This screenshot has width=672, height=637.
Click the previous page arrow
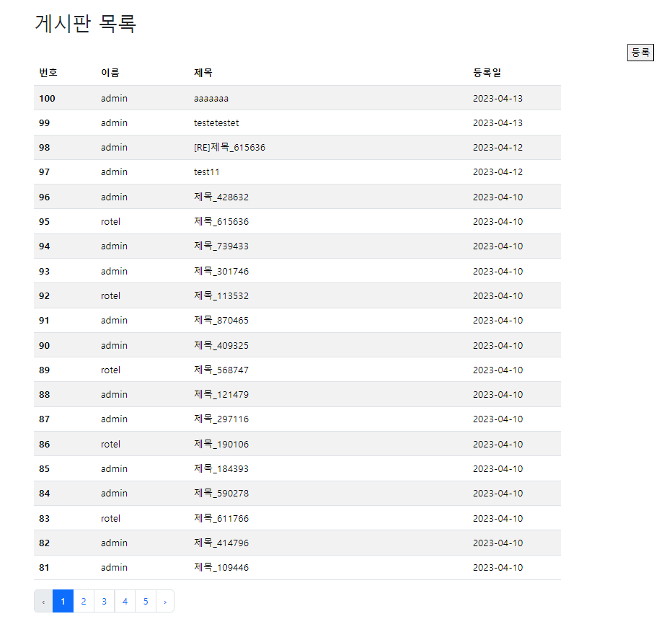[43, 601]
